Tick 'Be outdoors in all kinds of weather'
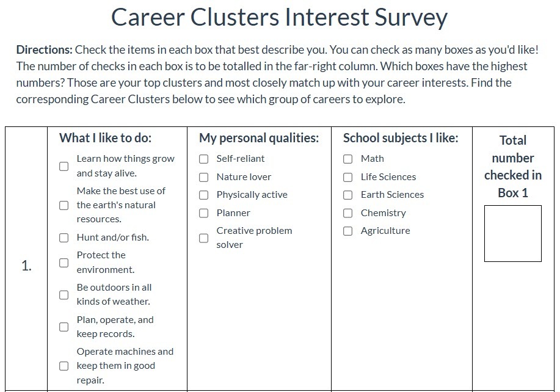560x392 pixels. [64, 295]
